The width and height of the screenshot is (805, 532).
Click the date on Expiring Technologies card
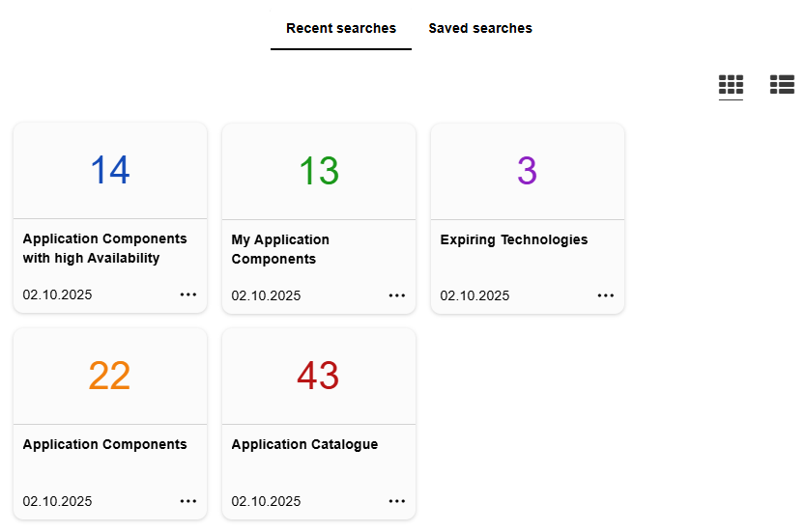coord(474,295)
